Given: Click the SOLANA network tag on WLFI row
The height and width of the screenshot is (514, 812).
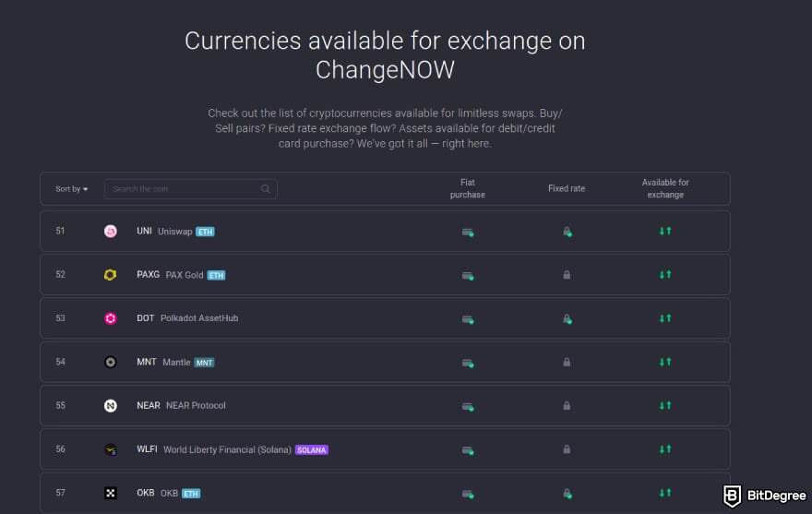Looking at the screenshot, I should coord(312,449).
